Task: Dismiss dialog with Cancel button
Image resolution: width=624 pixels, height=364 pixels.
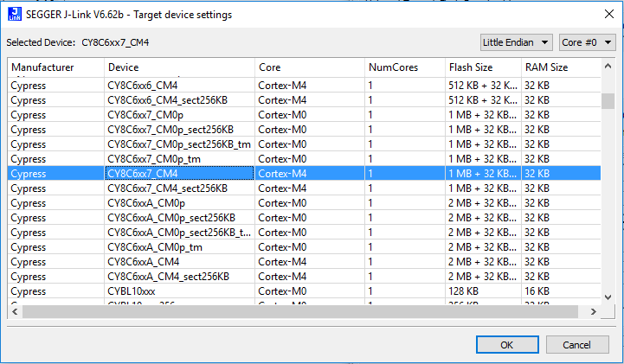Action: (577, 344)
